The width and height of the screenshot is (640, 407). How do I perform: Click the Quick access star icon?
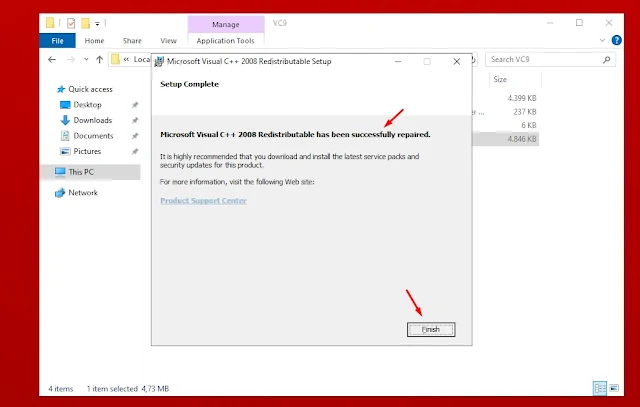pyautogui.click(x=61, y=89)
